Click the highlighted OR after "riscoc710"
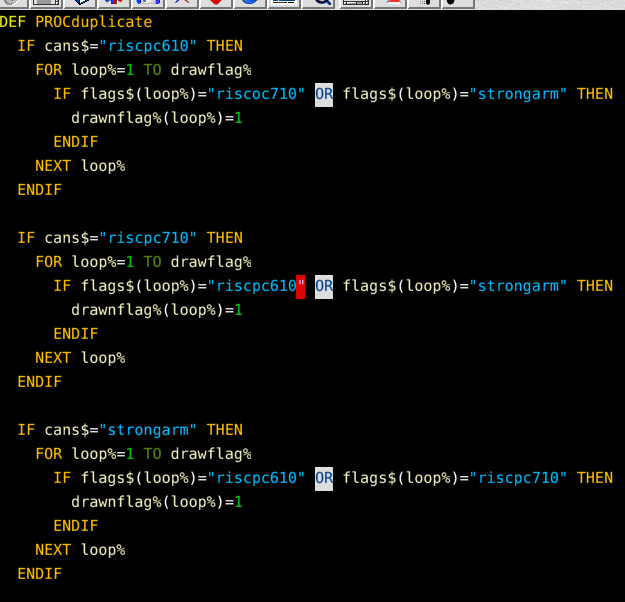Image resolution: width=625 pixels, height=602 pixels. 324,94
